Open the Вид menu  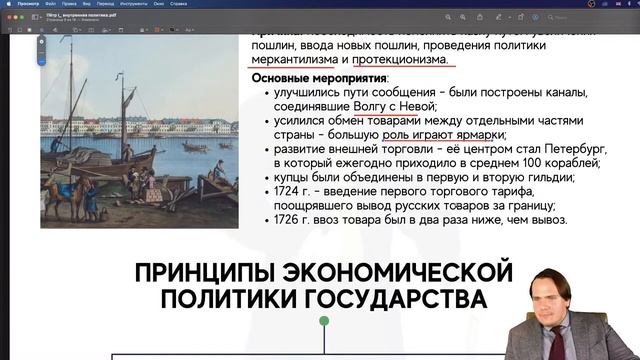[x=87, y=4]
